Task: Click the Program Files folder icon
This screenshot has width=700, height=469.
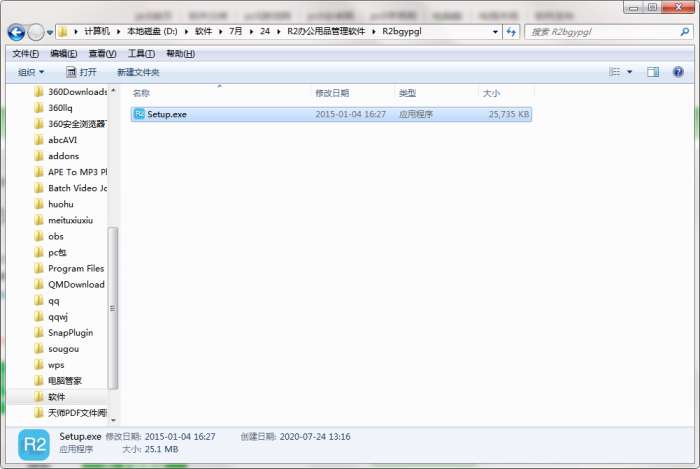Action: [39, 269]
